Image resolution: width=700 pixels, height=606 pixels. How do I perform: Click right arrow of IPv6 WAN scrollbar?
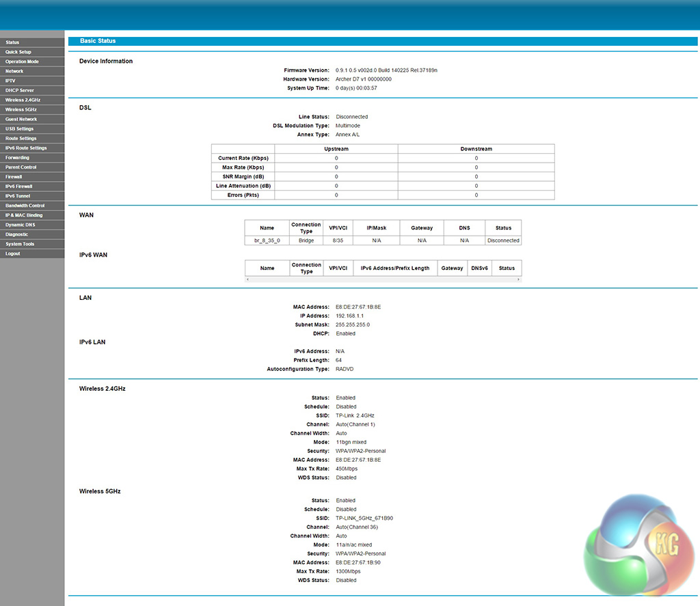pos(519,279)
